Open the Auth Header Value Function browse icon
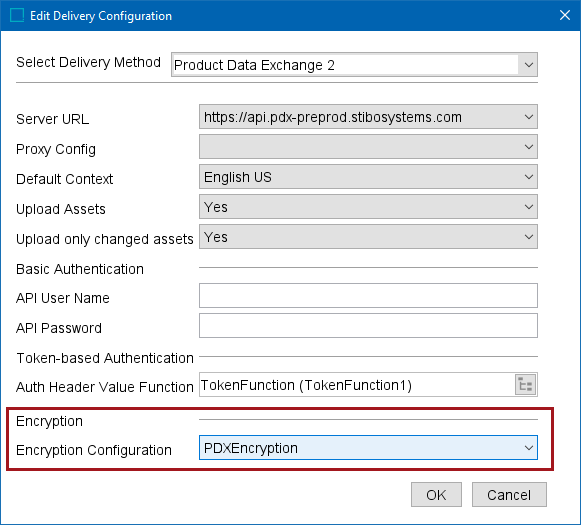 (525, 385)
